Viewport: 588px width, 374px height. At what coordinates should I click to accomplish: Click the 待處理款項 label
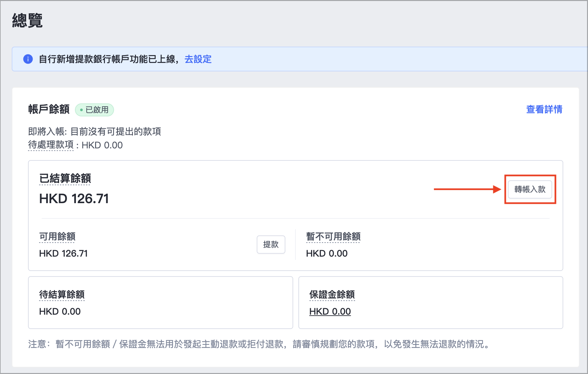pos(51,145)
